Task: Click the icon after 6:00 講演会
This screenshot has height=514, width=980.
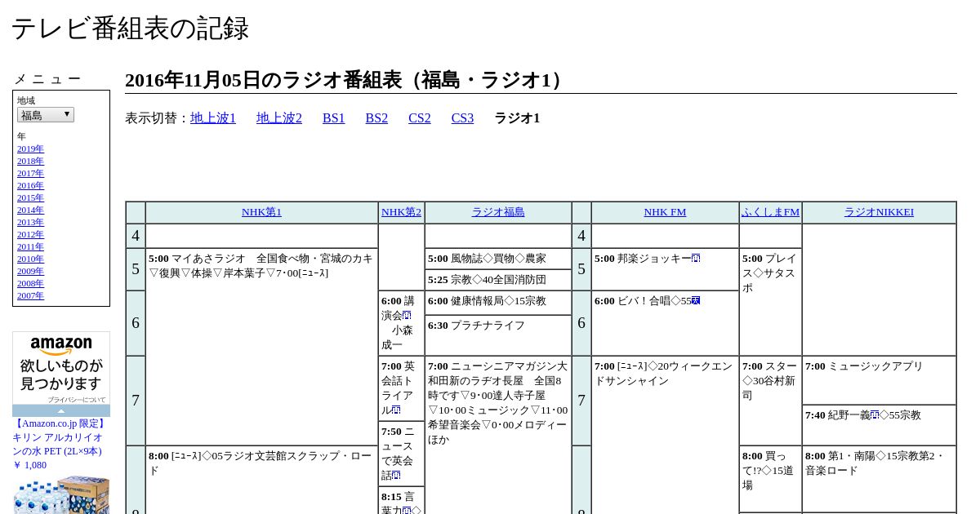Action: [407, 316]
